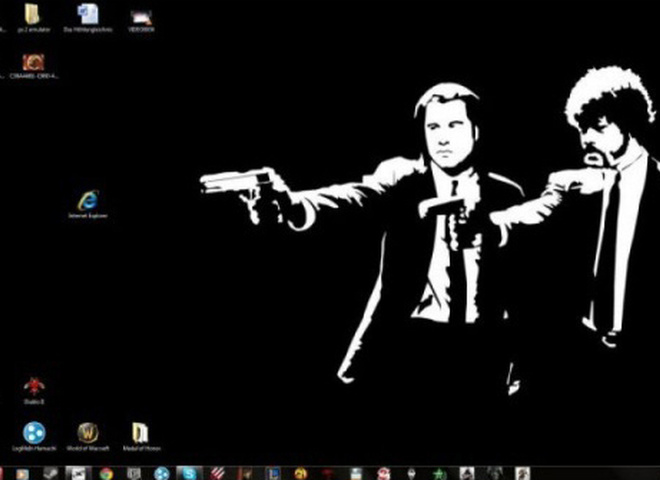Click the World of Warcraft label text
This screenshot has height=480, width=660.
click(88, 449)
